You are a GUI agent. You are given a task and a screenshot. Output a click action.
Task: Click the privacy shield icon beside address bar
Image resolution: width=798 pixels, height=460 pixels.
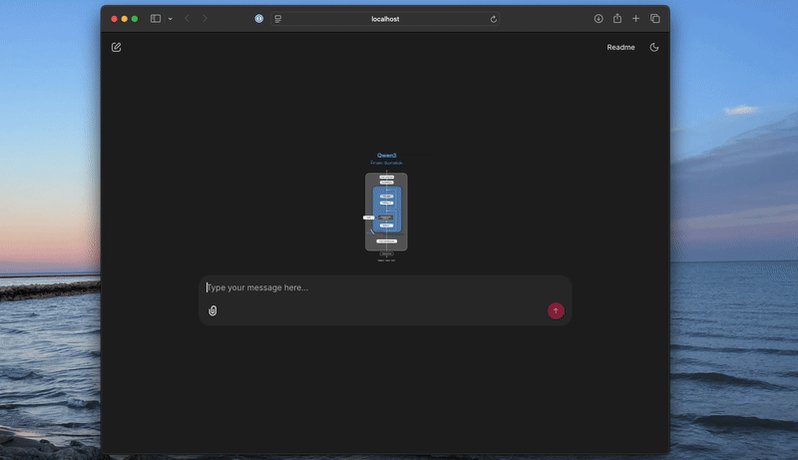pos(259,19)
